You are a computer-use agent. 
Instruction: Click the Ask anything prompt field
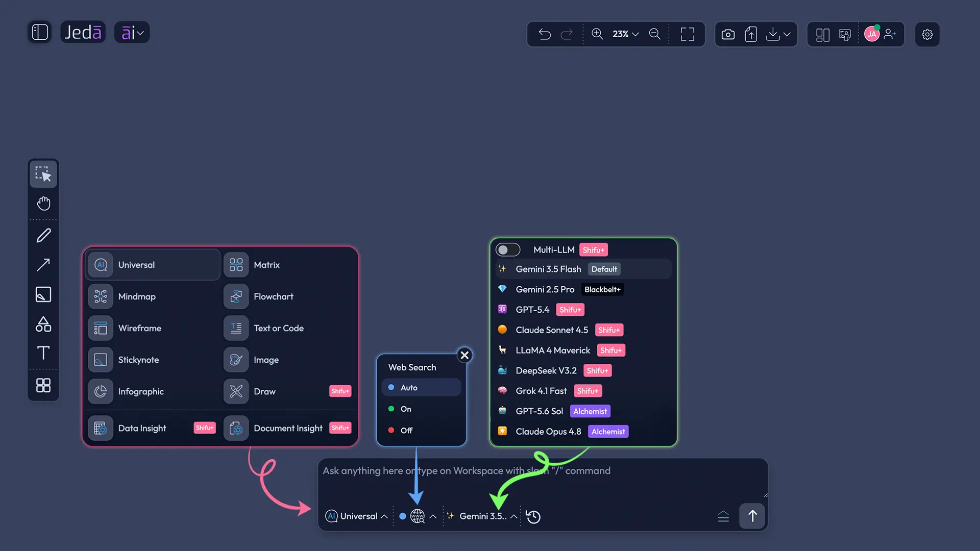pyautogui.click(x=543, y=479)
